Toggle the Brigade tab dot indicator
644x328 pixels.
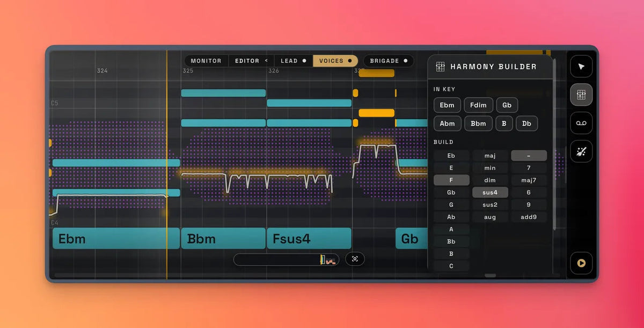406,61
